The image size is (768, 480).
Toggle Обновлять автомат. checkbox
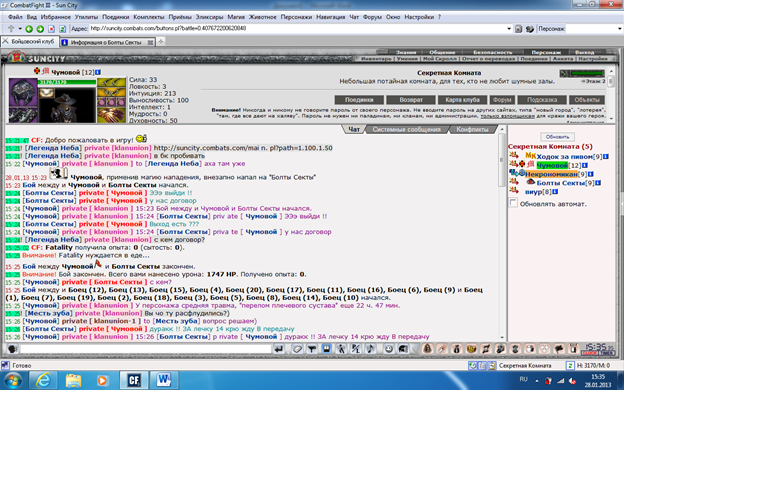pos(513,203)
